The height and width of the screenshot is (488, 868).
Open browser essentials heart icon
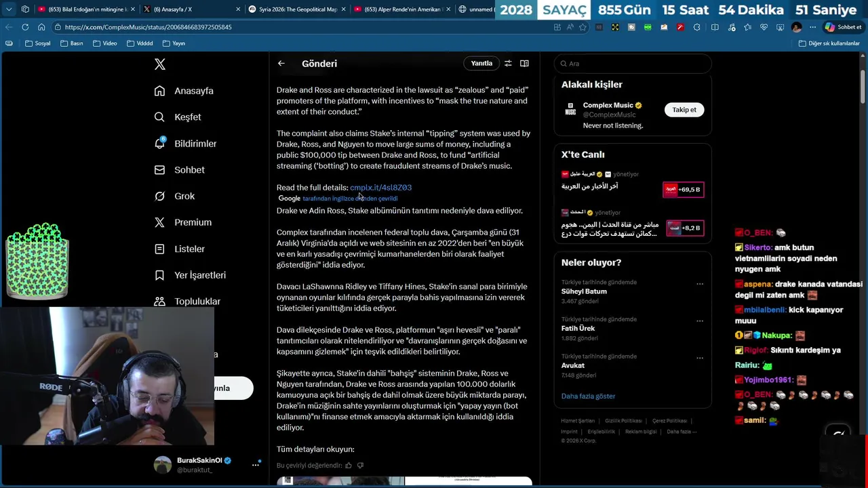764,27
